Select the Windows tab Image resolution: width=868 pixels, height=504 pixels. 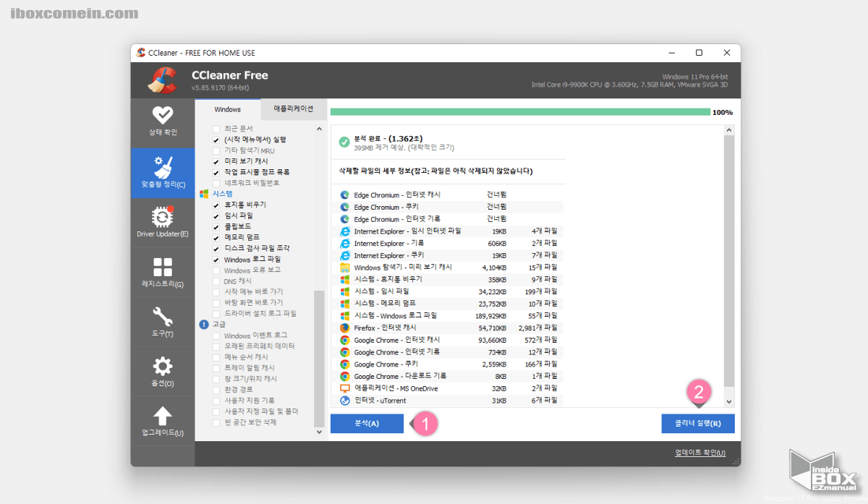point(229,108)
